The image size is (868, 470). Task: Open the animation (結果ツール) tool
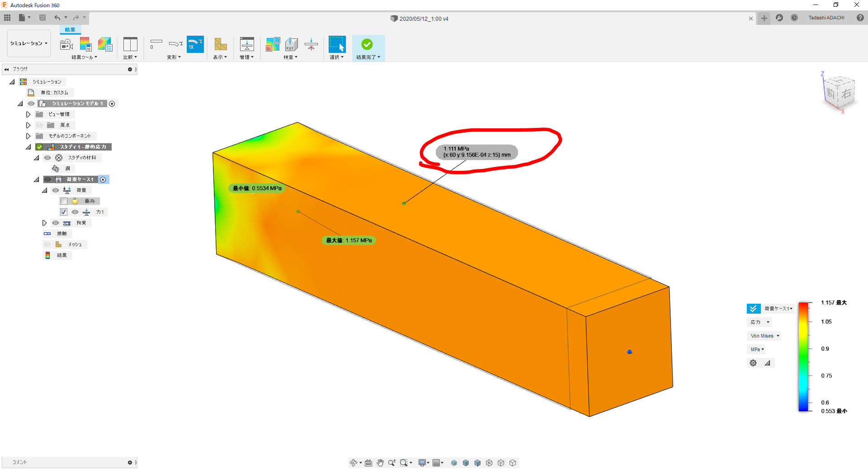pyautogui.click(x=66, y=44)
